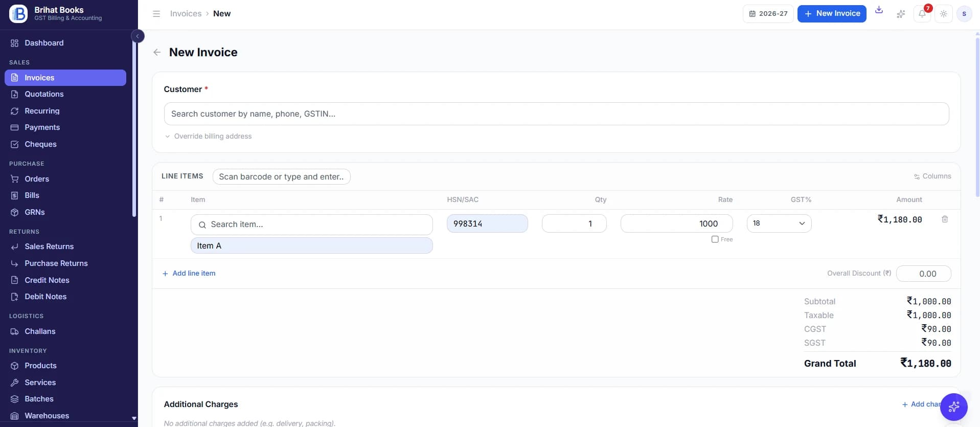The height and width of the screenshot is (427, 980).
Task: Open Purchase Returns in the sidebar
Action: (x=65, y=263)
